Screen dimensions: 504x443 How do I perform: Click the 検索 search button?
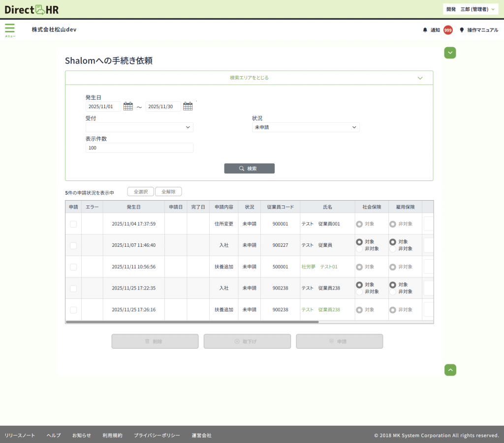pos(249,168)
